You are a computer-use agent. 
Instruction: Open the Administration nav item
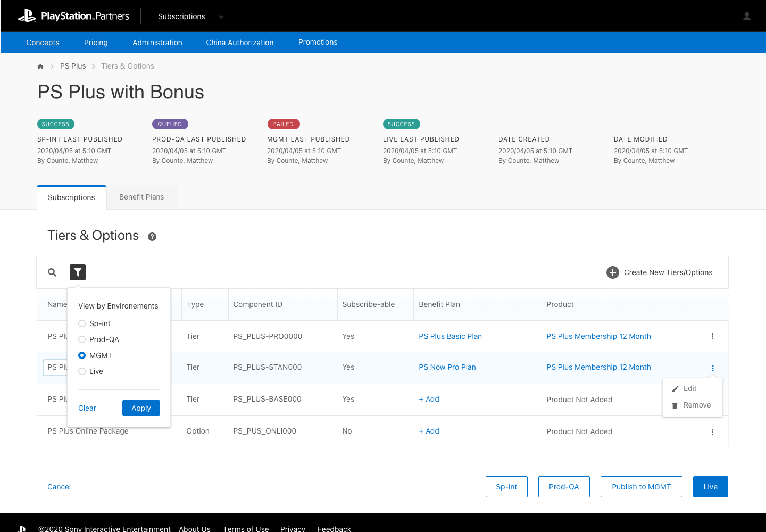(x=157, y=43)
